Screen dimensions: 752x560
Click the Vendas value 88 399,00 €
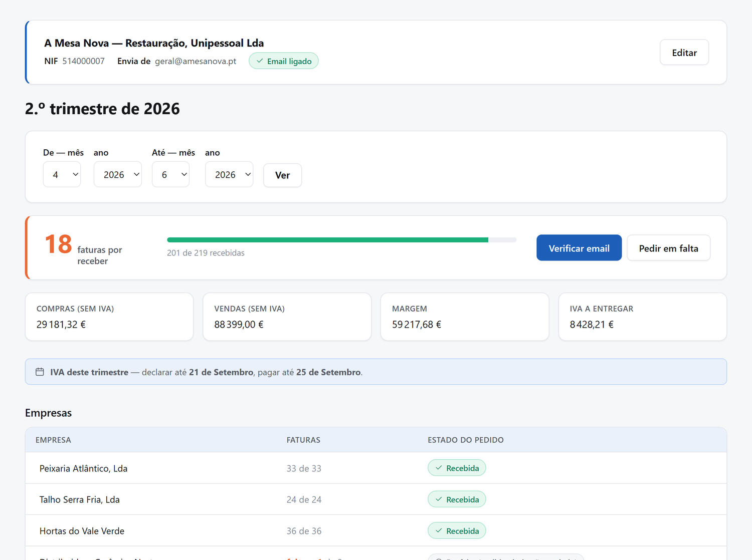[x=239, y=325]
